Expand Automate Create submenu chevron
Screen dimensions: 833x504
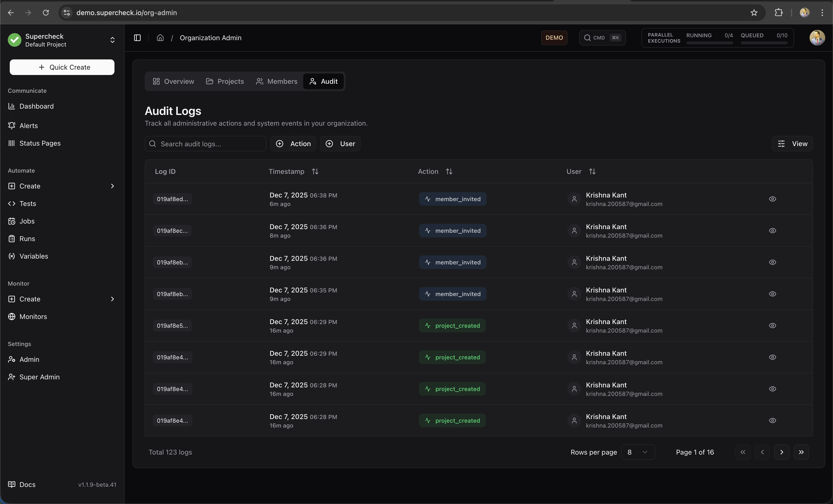pos(112,186)
